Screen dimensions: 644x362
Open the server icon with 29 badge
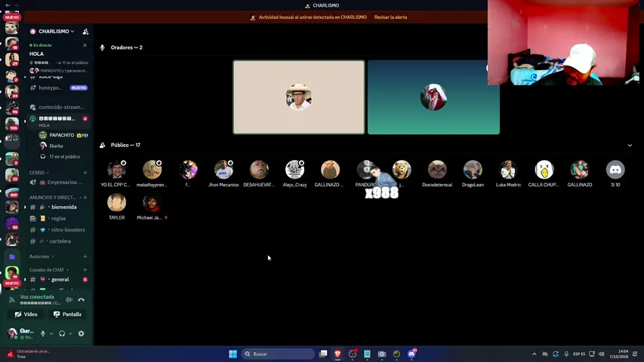(x=12, y=60)
